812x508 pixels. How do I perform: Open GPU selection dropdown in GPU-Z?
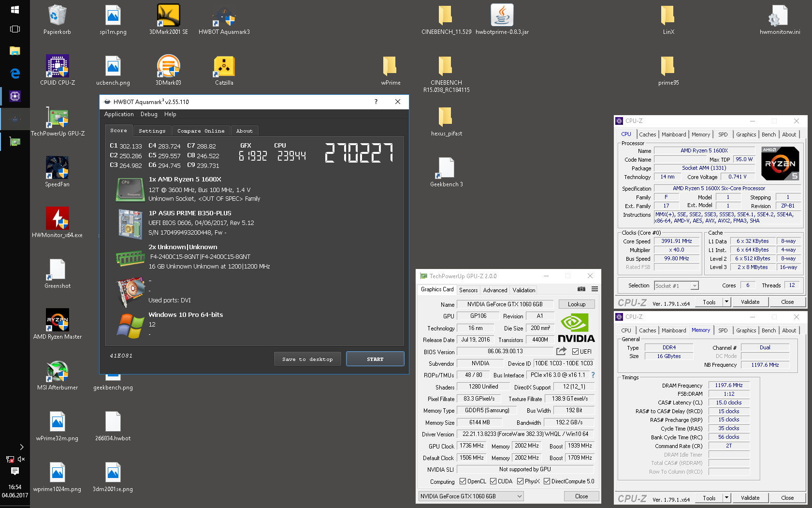471,496
